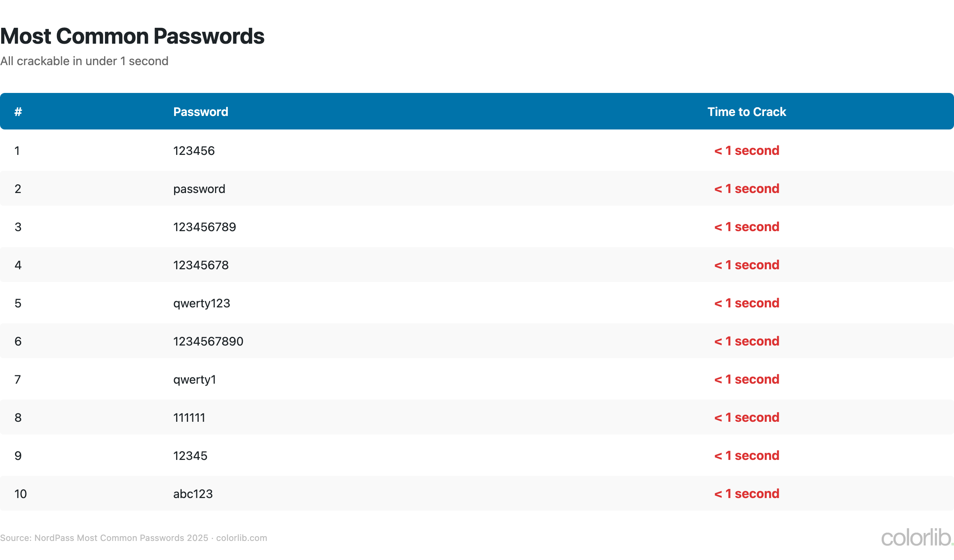
Task: Select the password cell '1234567890'
Action: [208, 342]
